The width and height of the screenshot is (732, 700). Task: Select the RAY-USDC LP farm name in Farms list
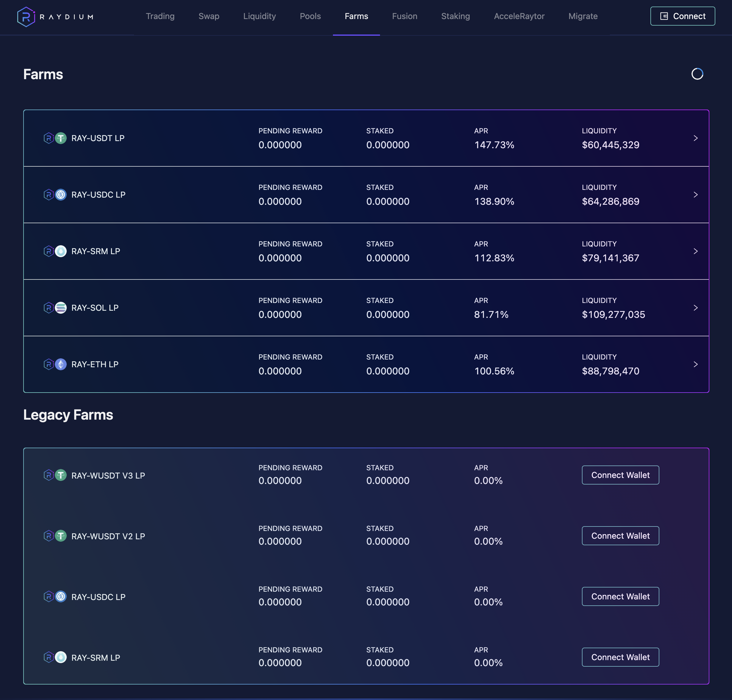[98, 195]
